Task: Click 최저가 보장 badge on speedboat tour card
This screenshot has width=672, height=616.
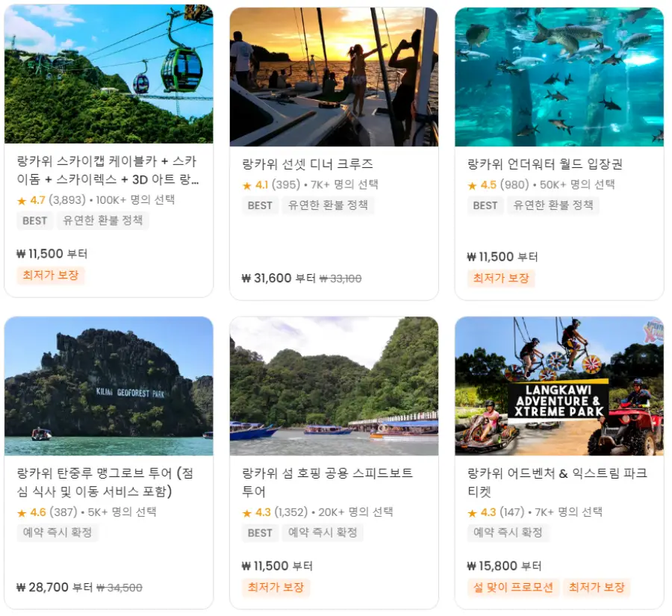Action: point(276,587)
